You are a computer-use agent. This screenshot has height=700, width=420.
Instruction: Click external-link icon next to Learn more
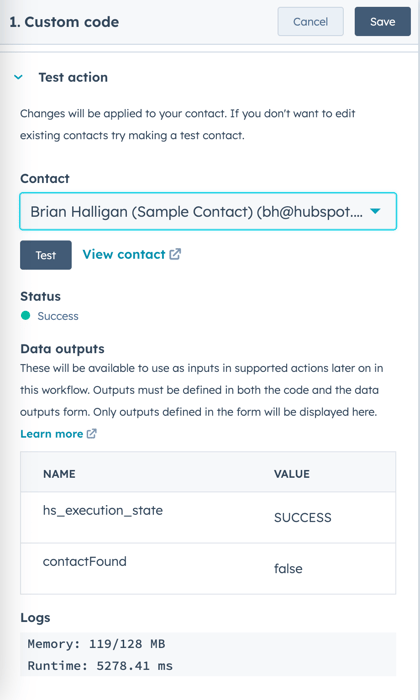(x=91, y=433)
